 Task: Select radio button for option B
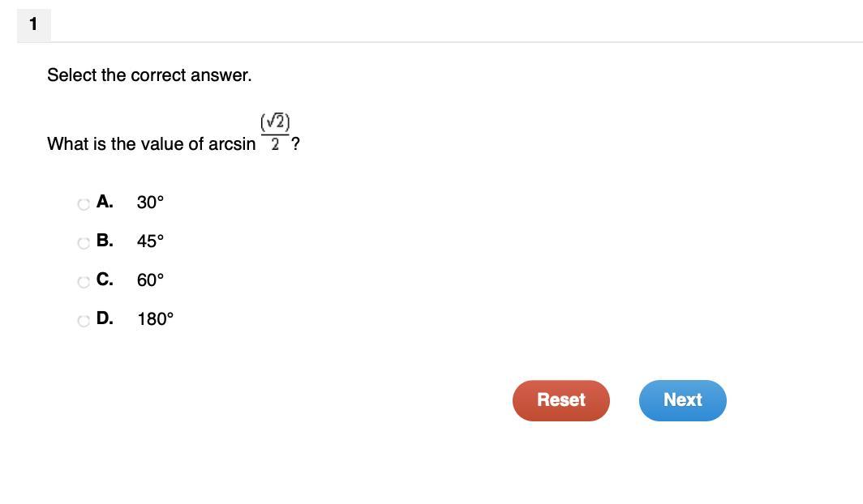coord(84,243)
